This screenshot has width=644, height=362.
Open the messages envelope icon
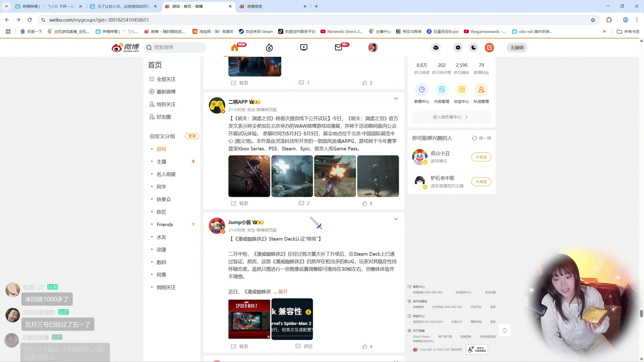(x=338, y=48)
